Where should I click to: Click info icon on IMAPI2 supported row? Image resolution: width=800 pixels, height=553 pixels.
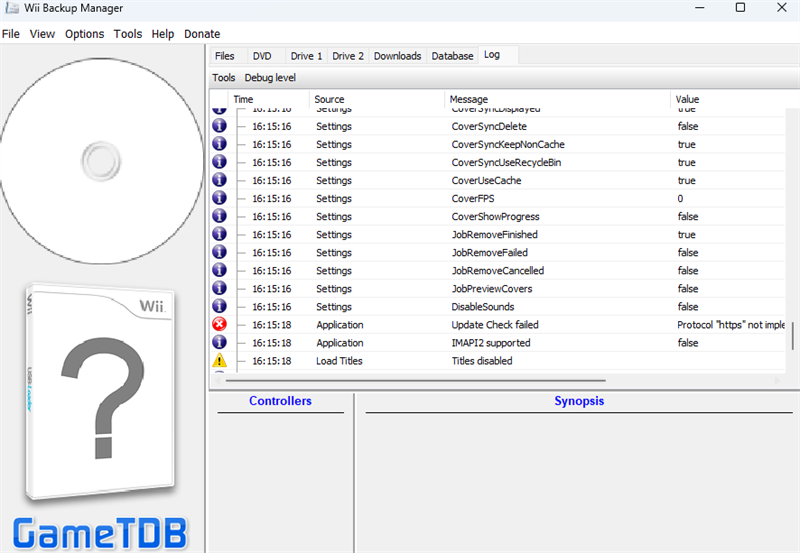219,342
